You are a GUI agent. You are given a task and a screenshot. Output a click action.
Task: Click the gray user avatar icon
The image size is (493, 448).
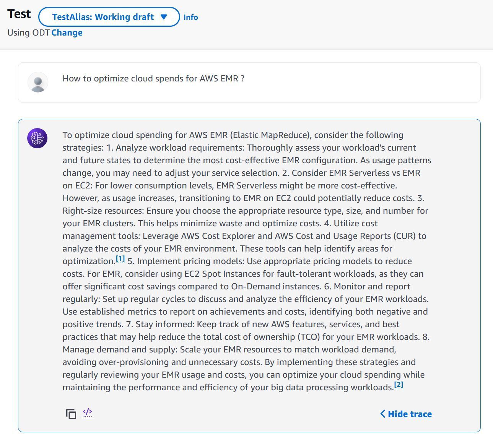click(38, 82)
